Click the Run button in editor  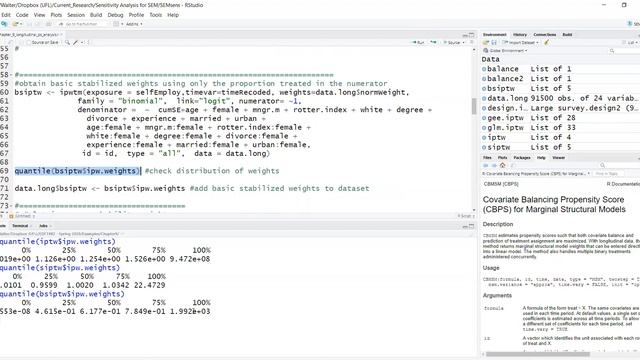[418, 42]
